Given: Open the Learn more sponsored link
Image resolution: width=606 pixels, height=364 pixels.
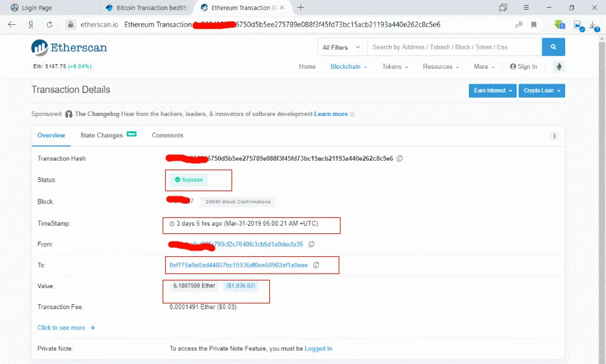Looking at the screenshot, I should [x=331, y=114].
